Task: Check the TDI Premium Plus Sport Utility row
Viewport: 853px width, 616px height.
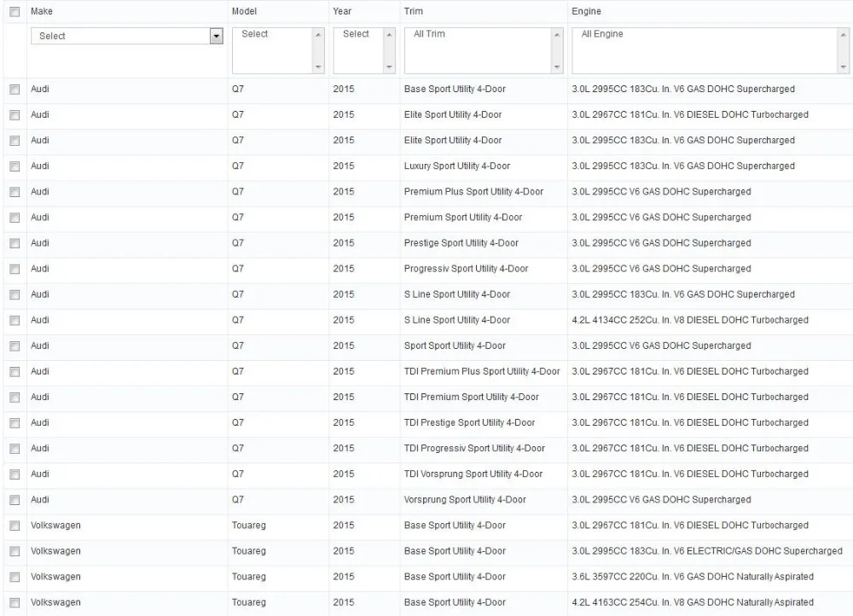Action: tap(15, 372)
